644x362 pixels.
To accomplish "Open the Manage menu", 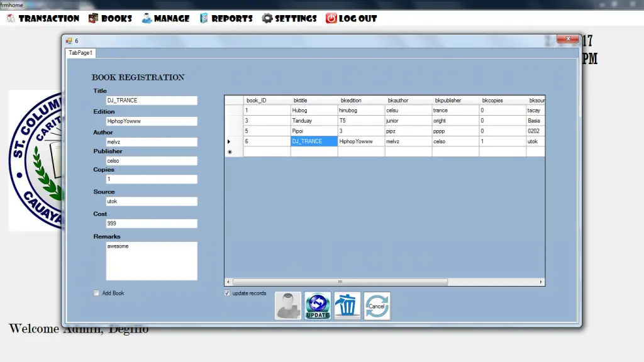I will tap(165, 18).
